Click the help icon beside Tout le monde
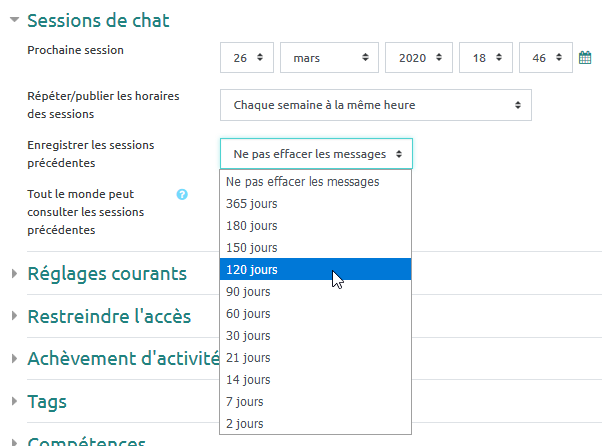Viewport: 602px width, 446px height. tap(182, 195)
